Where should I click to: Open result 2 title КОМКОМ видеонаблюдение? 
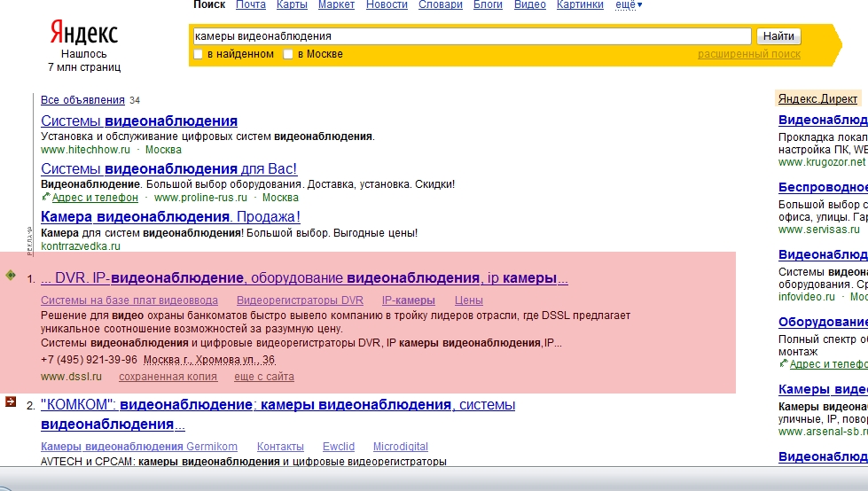(278, 414)
